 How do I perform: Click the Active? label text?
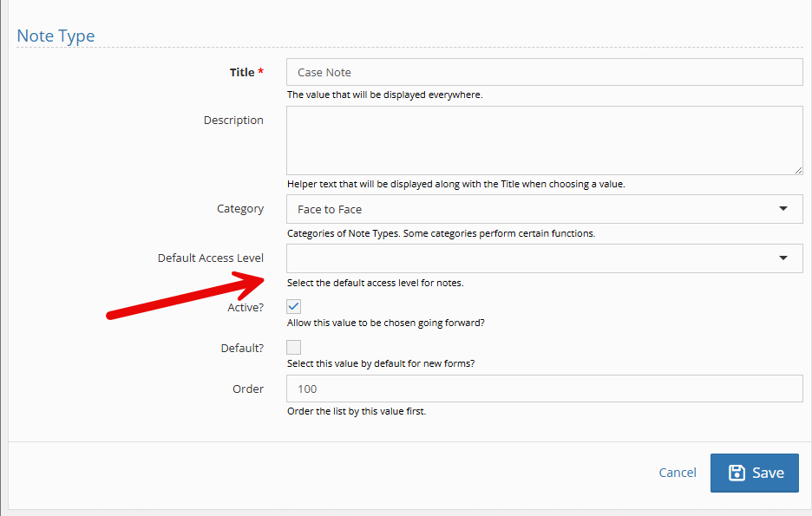pyautogui.click(x=245, y=308)
